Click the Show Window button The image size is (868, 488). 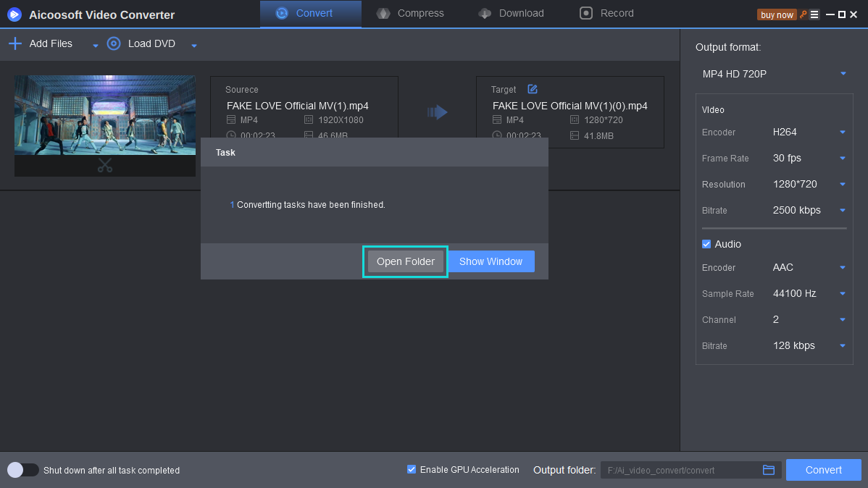coord(491,261)
